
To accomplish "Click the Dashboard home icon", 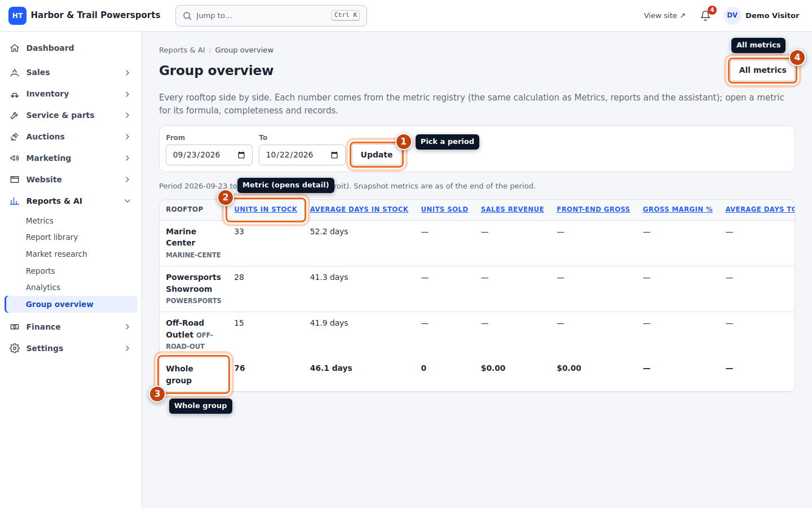I will [15, 48].
